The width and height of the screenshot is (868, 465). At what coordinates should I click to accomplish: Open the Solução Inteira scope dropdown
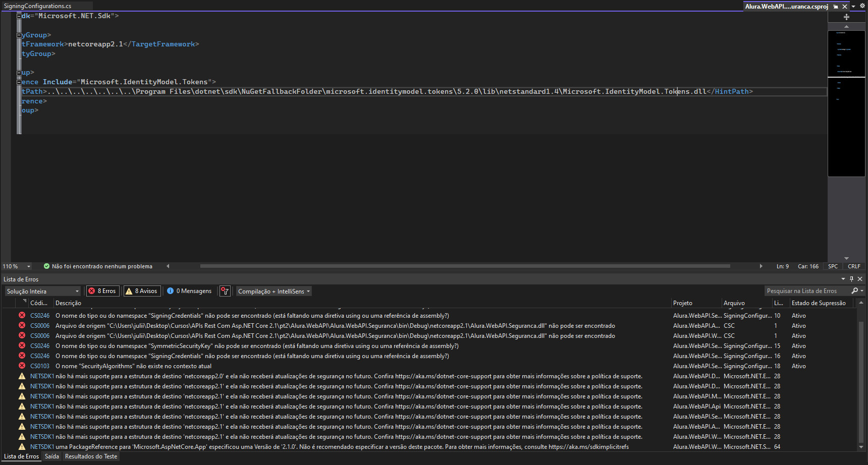click(43, 291)
